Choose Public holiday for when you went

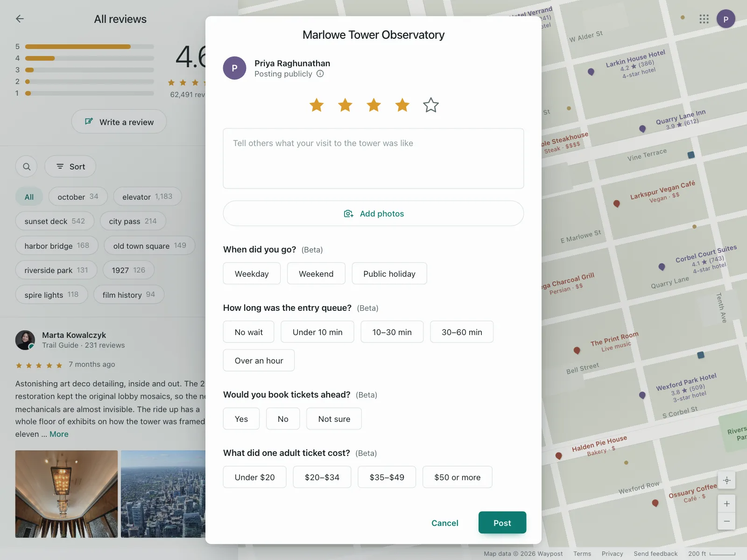click(389, 274)
